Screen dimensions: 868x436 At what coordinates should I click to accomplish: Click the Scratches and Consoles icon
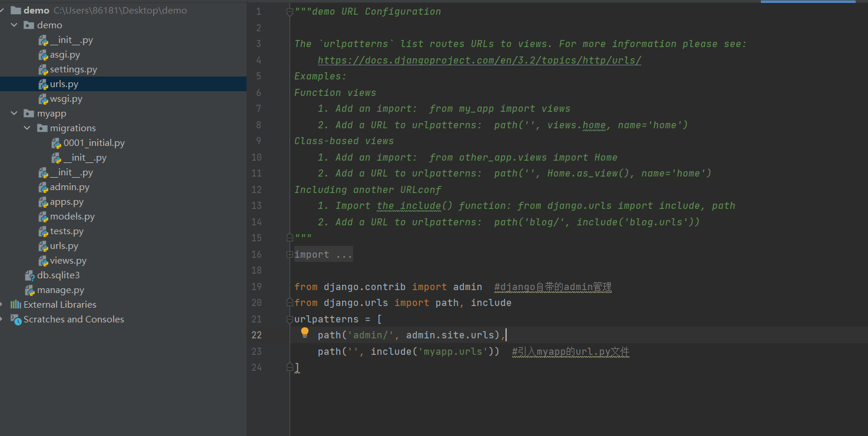(x=16, y=319)
